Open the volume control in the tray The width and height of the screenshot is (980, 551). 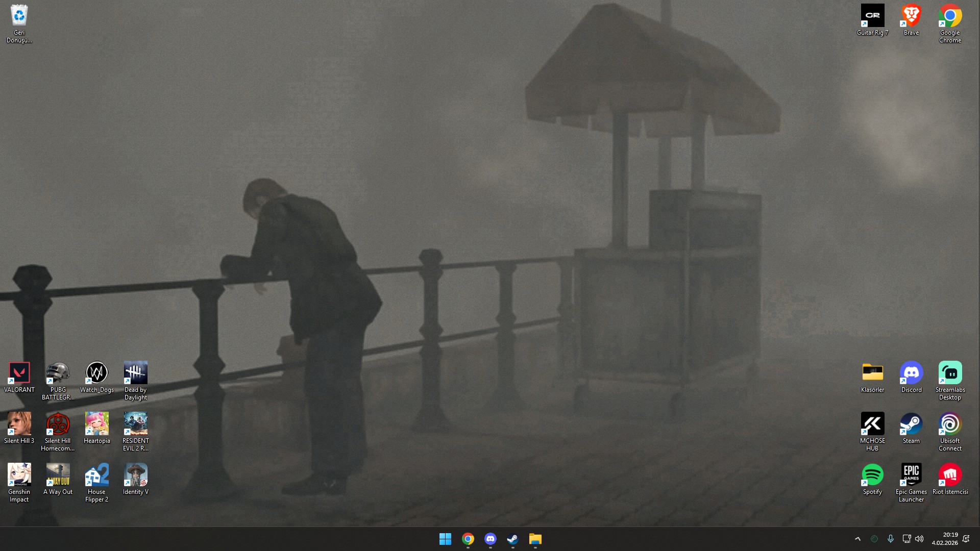click(x=919, y=539)
